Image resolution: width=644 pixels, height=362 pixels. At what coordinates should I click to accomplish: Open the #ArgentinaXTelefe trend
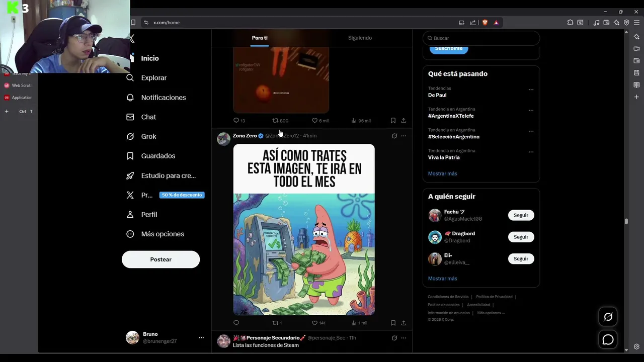coord(451,116)
